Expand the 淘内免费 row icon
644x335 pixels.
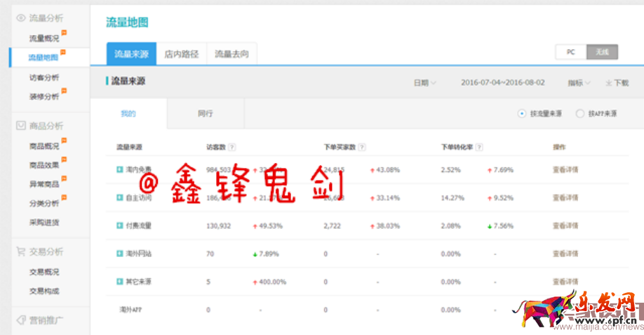click(x=119, y=170)
